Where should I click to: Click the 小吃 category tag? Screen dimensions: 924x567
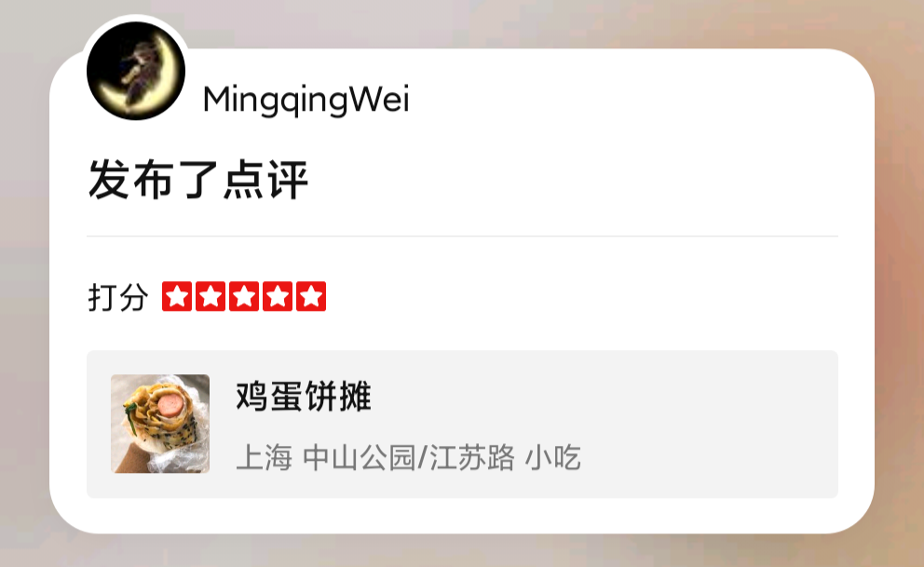click(552, 457)
